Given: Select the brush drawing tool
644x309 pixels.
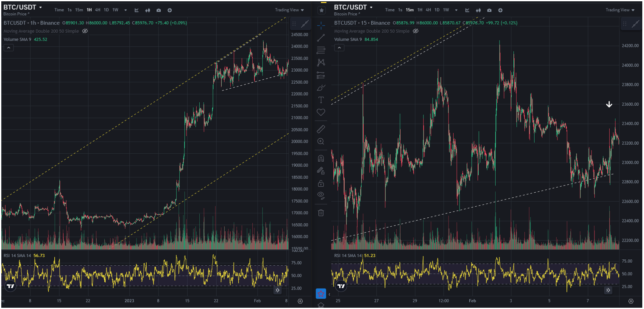Looking at the screenshot, I should pos(321,88).
